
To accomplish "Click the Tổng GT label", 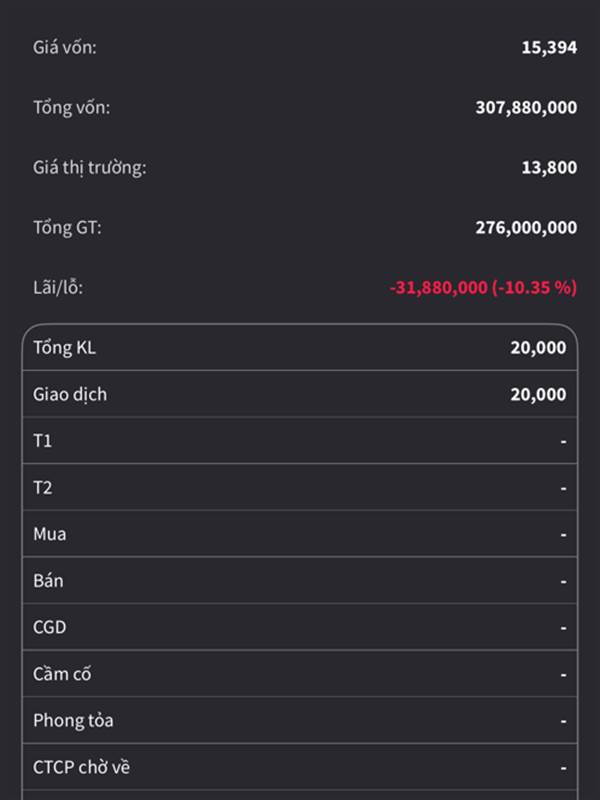I will pyautogui.click(x=67, y=227).
